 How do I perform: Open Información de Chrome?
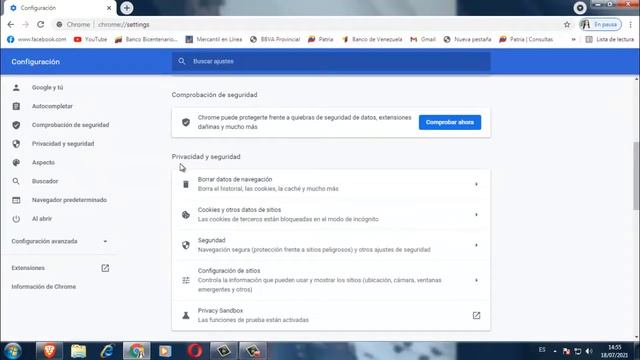coord(44,287)
